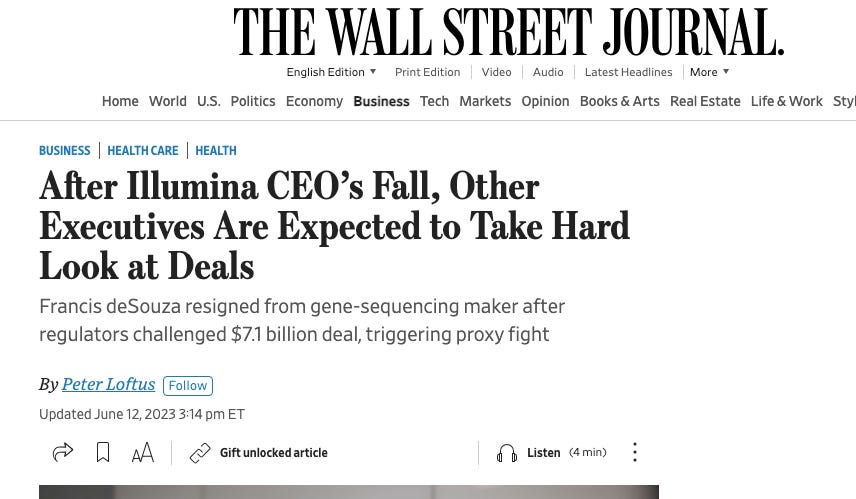This screenshot has height=499, width=856.
Task: Click The Wall Street Journal logo
Action: [509, 32]
